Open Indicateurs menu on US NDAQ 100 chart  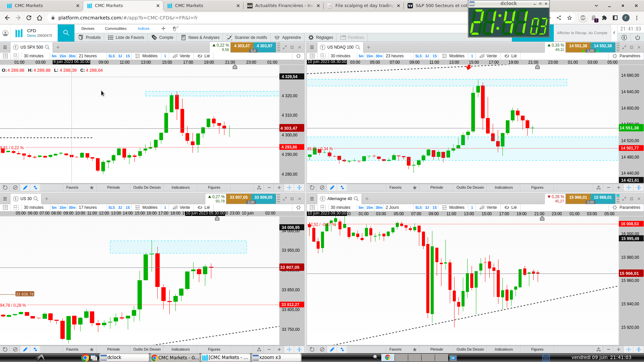503,188
